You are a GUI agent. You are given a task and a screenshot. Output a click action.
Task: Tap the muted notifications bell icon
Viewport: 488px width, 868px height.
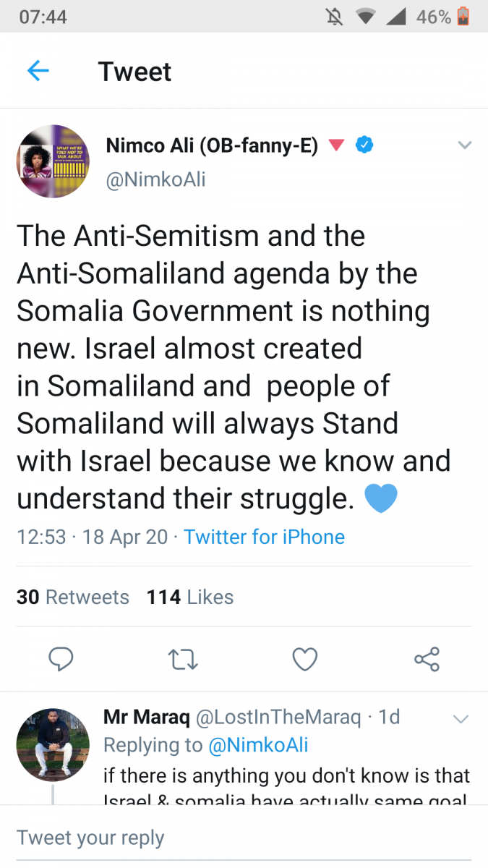(335, 17)
